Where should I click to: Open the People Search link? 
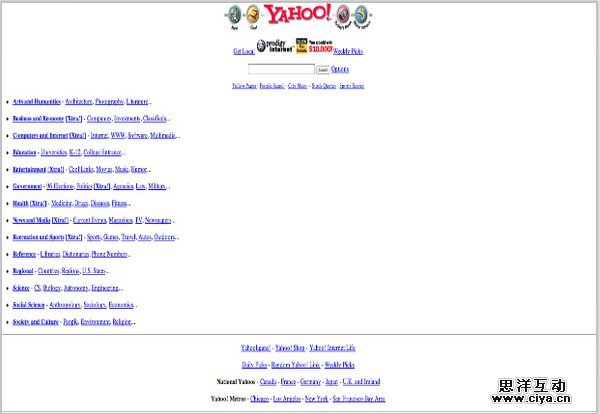pos(272,86)
